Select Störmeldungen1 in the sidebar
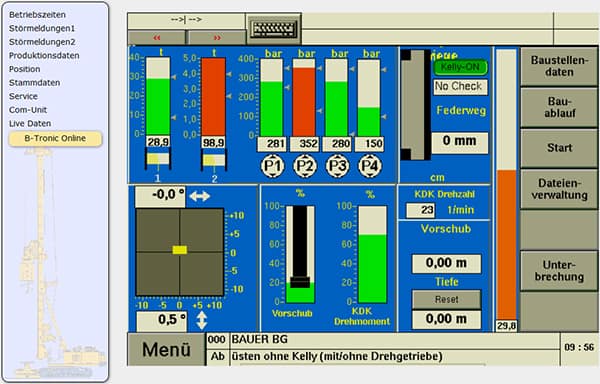Image resolution: width=600 pixels, height=384 pixels. [42, 28]
